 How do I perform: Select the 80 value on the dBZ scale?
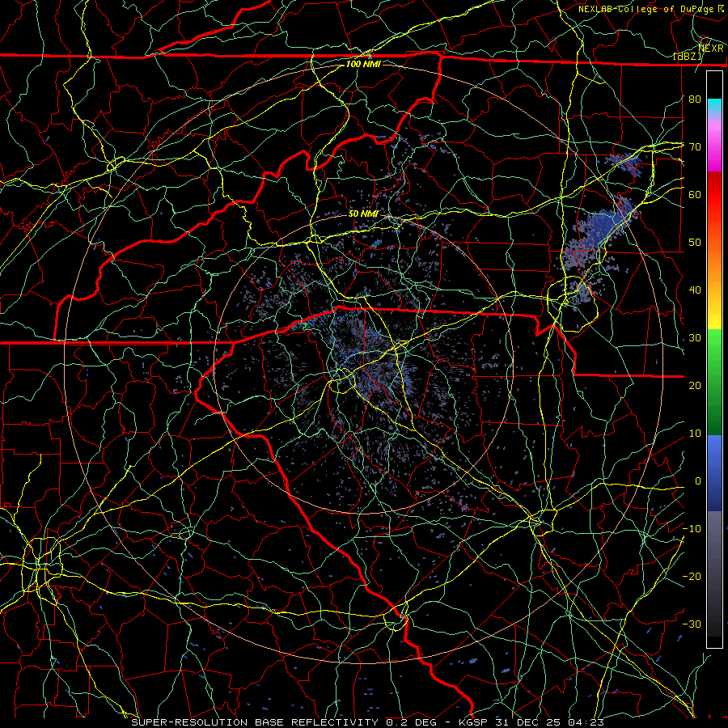pos(695,99)
